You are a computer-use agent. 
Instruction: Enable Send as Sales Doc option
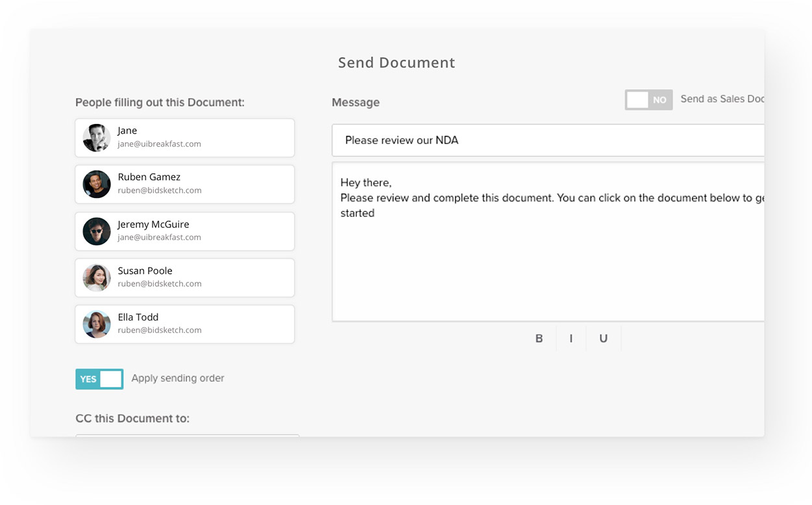tap(648, 99)
